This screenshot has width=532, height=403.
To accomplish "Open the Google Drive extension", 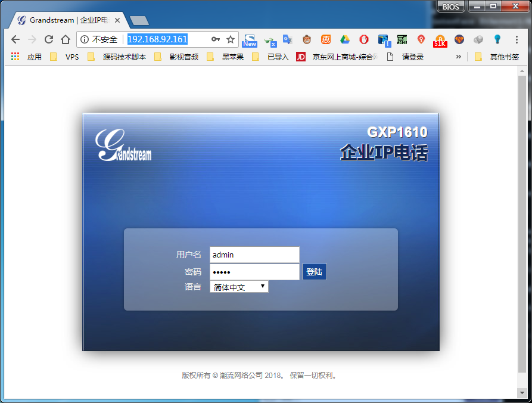I will coord(345,39).
